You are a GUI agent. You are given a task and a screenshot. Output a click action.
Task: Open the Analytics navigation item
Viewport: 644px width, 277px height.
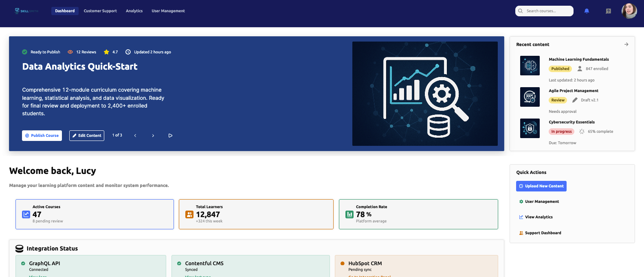(134, 11)
